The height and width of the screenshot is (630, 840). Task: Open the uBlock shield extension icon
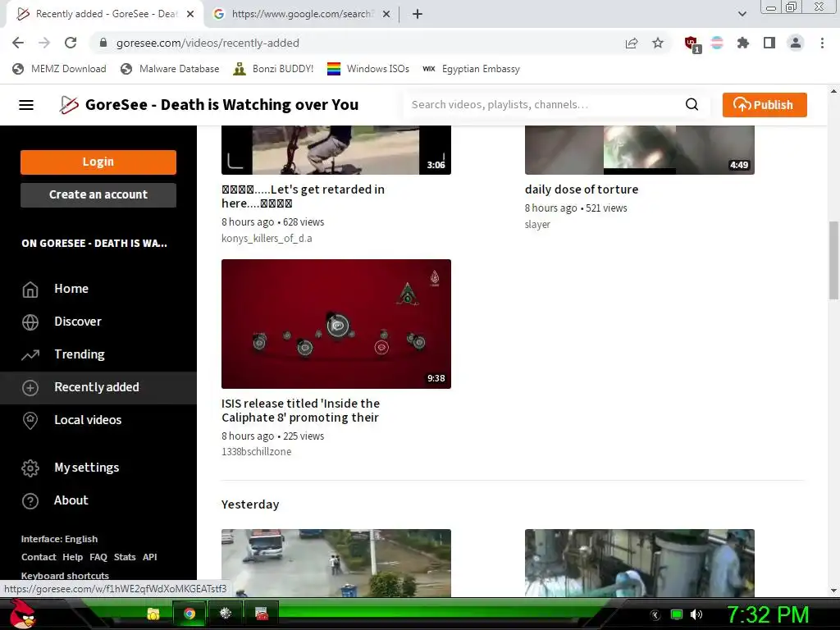(692, 43)
